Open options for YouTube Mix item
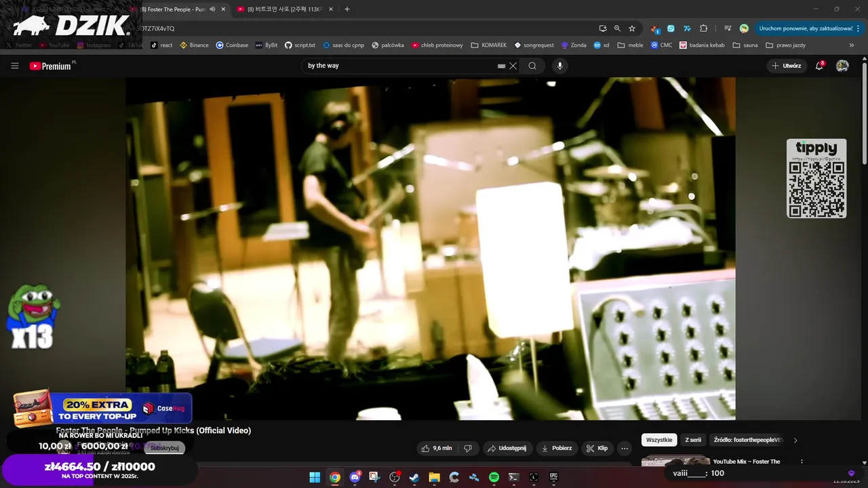 pyautogui.click(x=802, y=462)
